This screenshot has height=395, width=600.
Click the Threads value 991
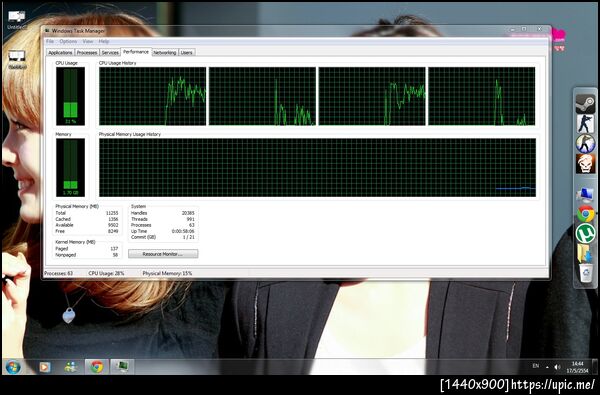190,219
